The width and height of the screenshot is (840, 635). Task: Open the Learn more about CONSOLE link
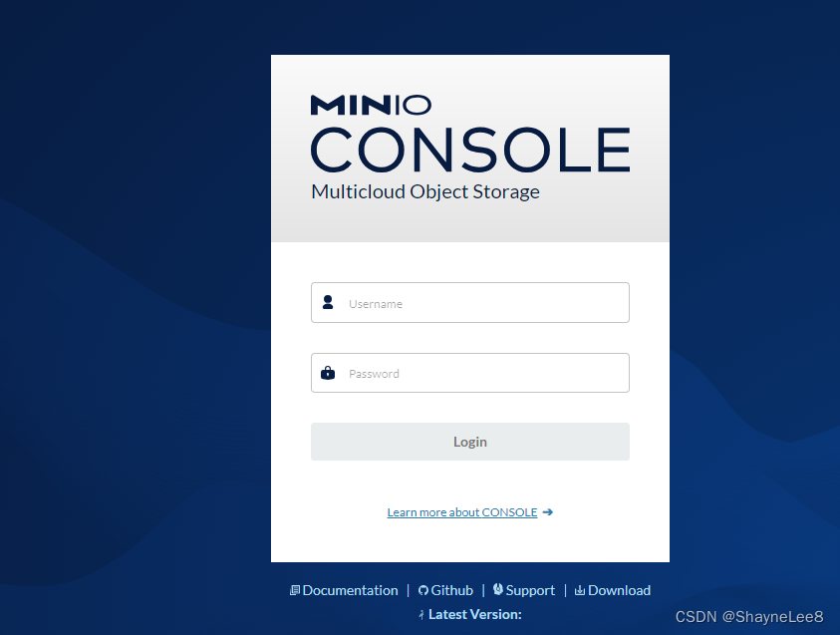pyautogui.click(x=461, y=512)
